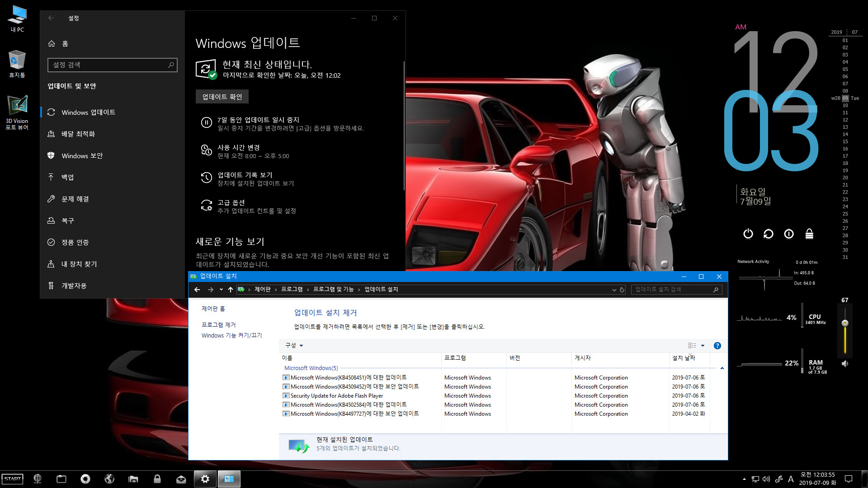The width and height of the screenshot is (868, 488).
Task: Click the view options icon
Action: (692, 346)
